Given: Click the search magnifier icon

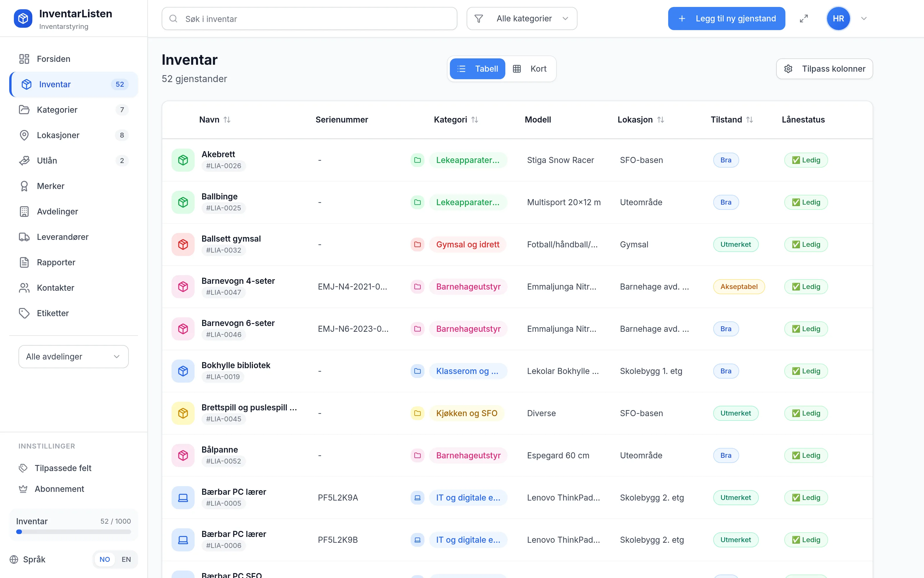Looking at the screenshot, I should coord(173,18).
